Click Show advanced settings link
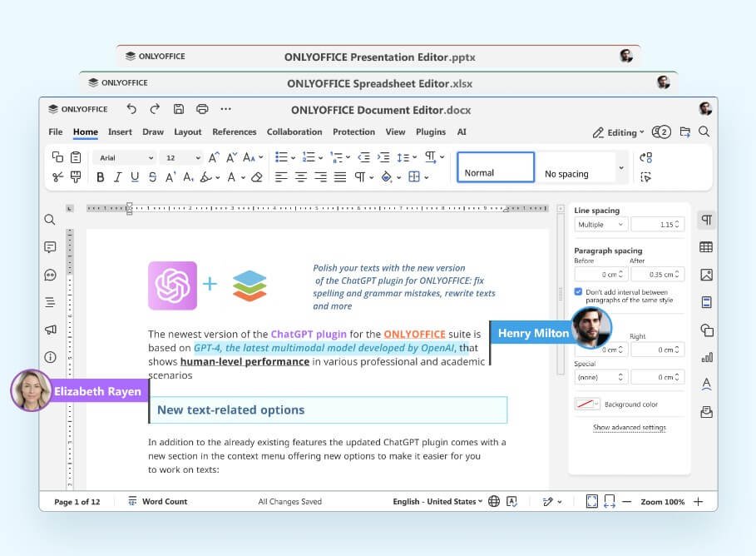The width and height of the screenshot is (756, 556). 629,428
